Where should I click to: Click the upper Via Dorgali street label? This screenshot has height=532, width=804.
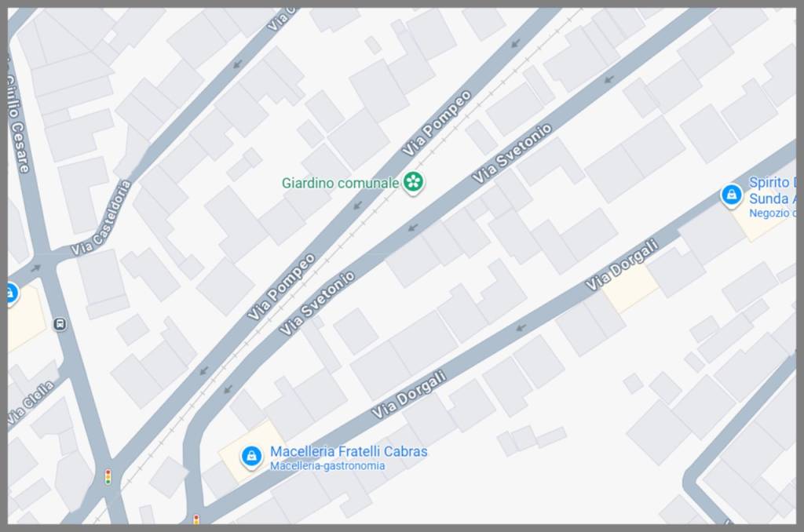[x=622, y=265]
